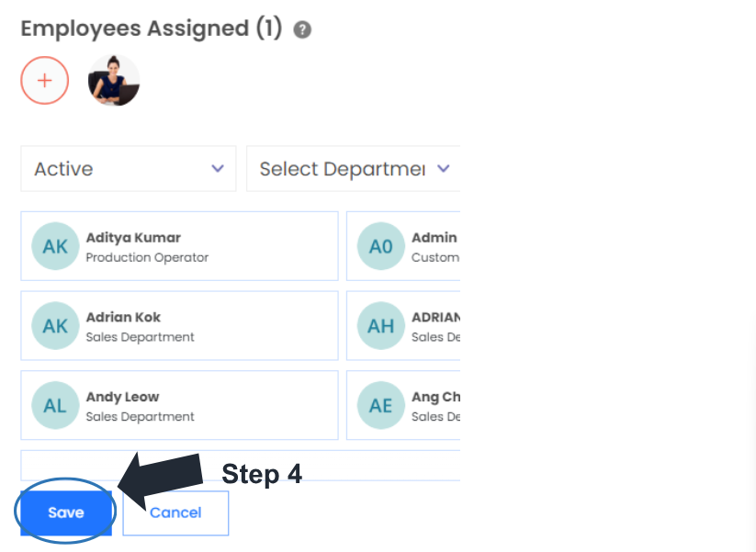This screenshot has height=552, width=756.
Task: Click Adrian Kok's AK avatar icon
Action: [55, 326]
